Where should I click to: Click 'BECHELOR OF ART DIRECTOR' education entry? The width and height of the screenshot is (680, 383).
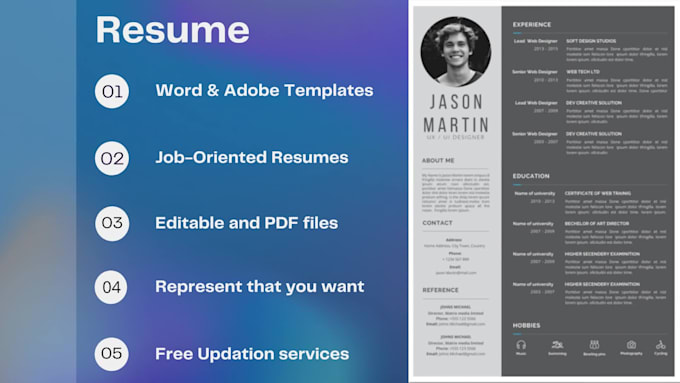coord(597,223)
